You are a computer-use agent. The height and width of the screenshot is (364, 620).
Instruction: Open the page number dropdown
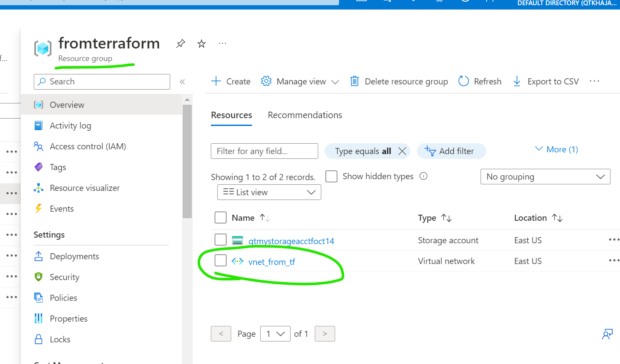[275, 334]
